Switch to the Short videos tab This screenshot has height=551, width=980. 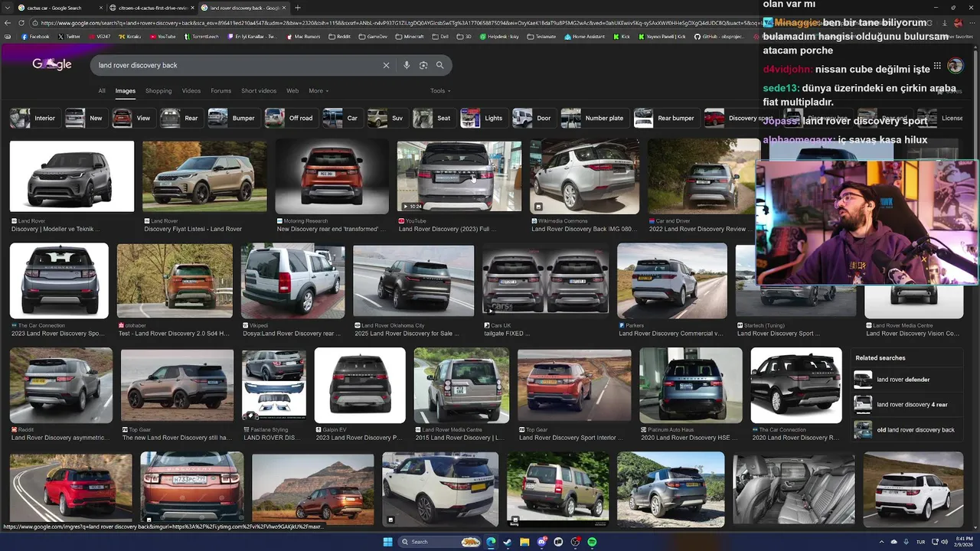click(x=259, y=91)
